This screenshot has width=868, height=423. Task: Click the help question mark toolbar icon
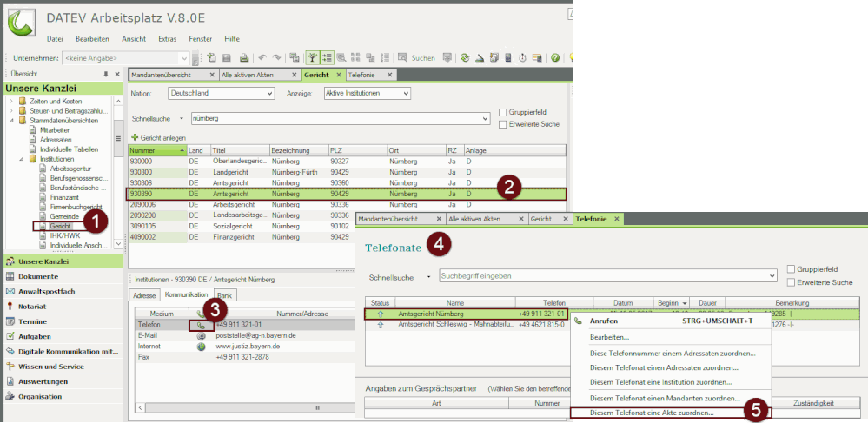click(554, 57)
